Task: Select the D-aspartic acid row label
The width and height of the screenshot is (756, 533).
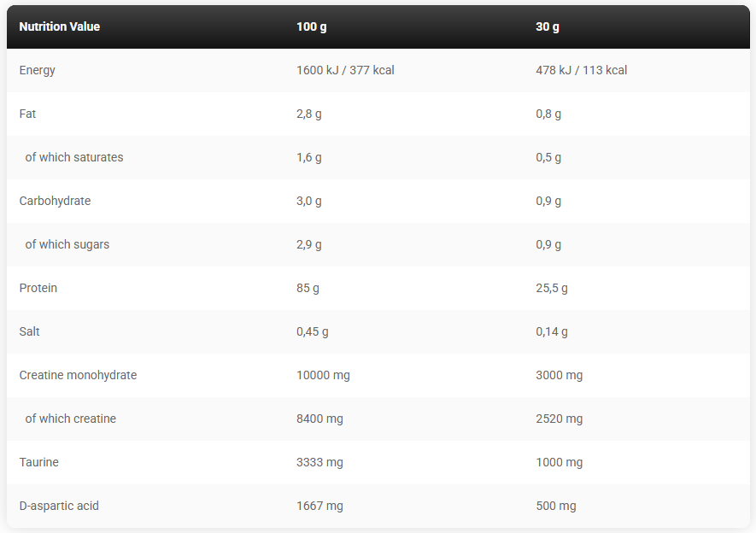Action: pyautogui.click(x=59, y=506)
